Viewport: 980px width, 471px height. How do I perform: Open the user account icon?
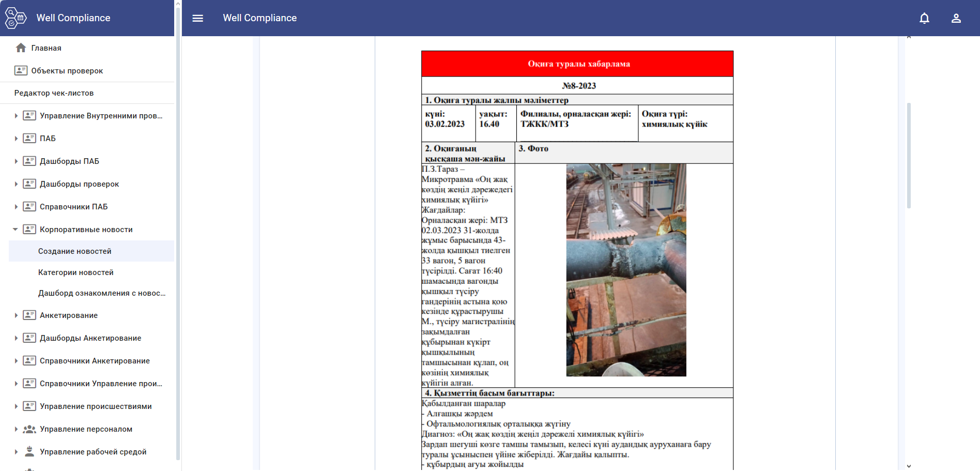(956, 18)
